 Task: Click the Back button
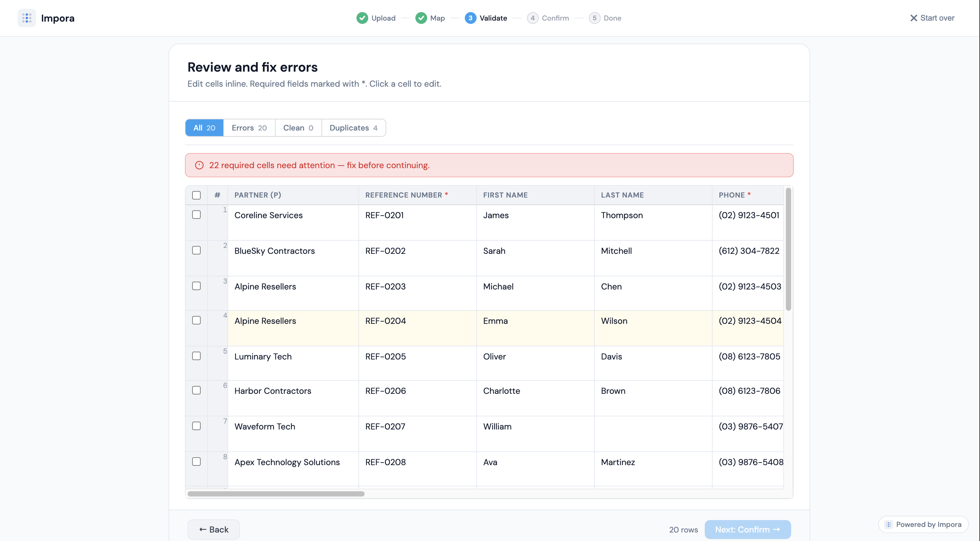tap(213, 529)
